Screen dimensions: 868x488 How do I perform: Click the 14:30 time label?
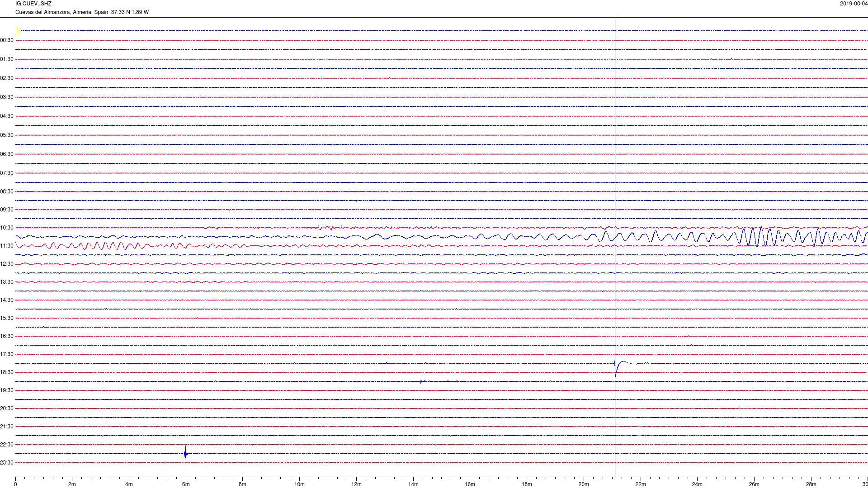(7, 300)
